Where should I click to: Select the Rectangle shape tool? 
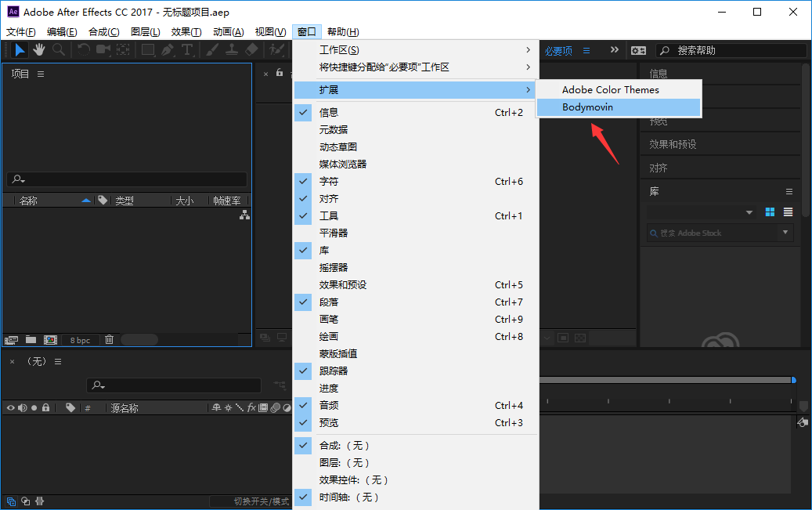pos(148,50)
